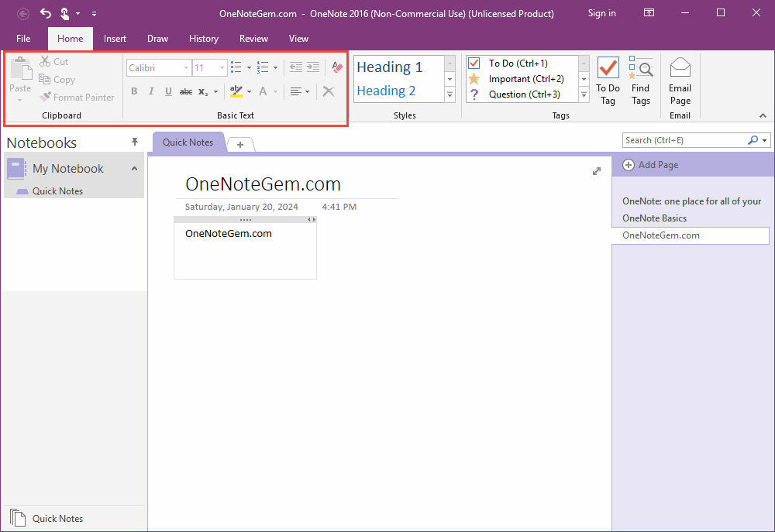The width and height of the screenshot is (775, 532).
Task: Expand page to full view
Action: pyautogui.click(x=597, y=171)
